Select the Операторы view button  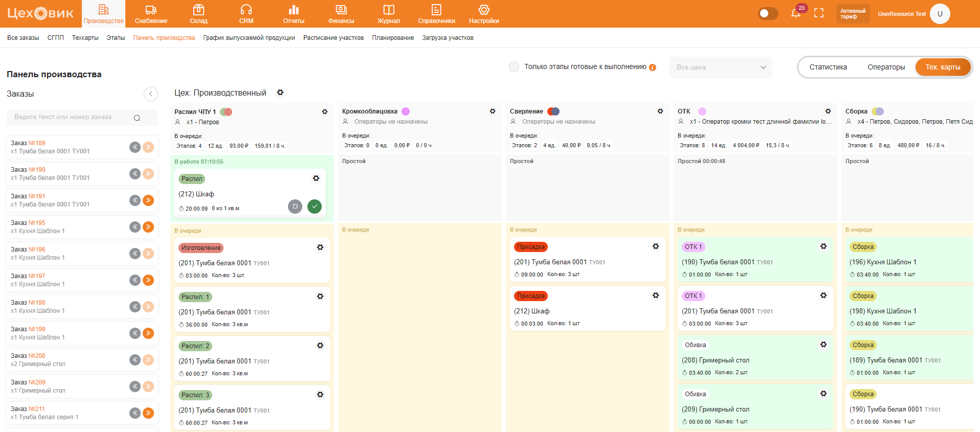pos(886,67)
